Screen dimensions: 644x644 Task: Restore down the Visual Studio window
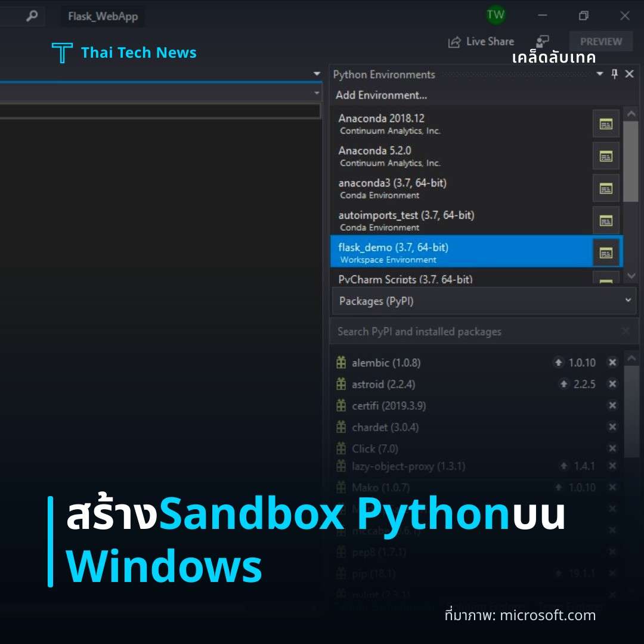(x=583, y=16)
